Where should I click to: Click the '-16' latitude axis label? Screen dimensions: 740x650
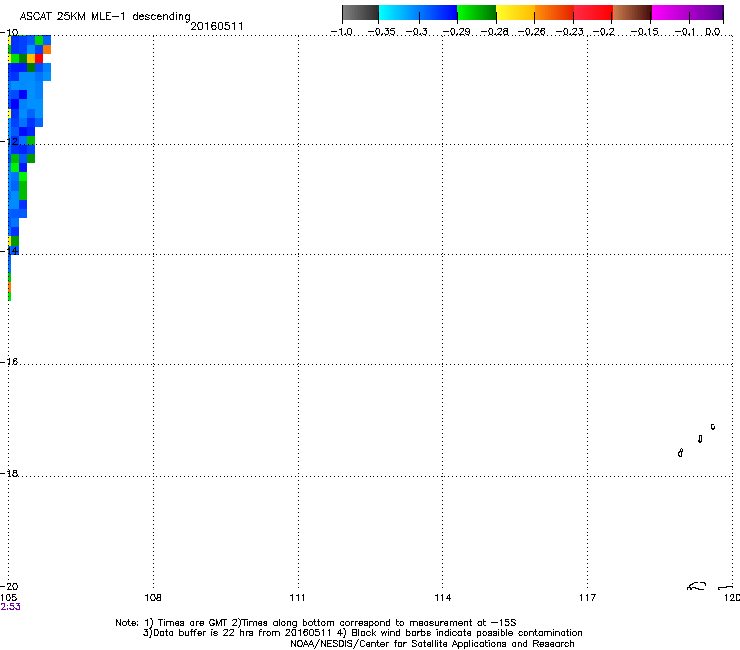click(x=9, y=362)
